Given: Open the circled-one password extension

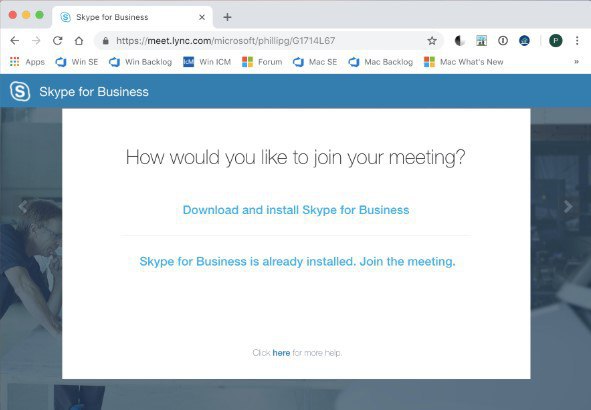Looking at the screenshot, I should [503, 41].
